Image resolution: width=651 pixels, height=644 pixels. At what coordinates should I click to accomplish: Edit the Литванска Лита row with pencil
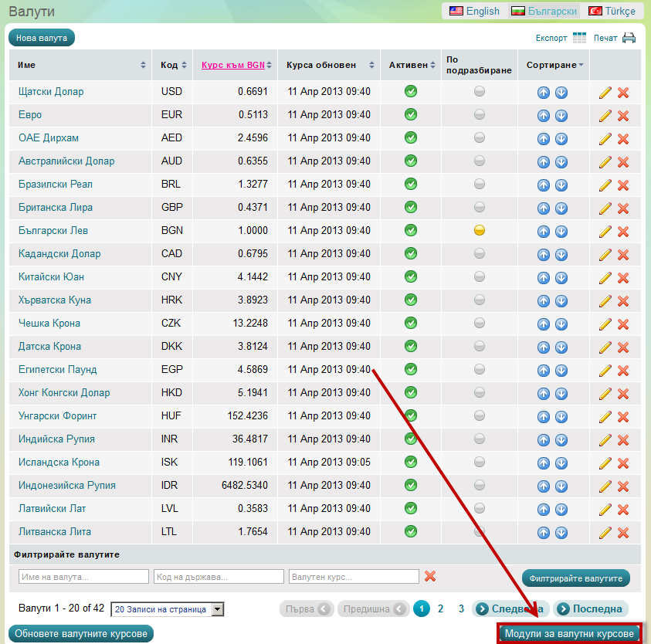coord(605,533)
